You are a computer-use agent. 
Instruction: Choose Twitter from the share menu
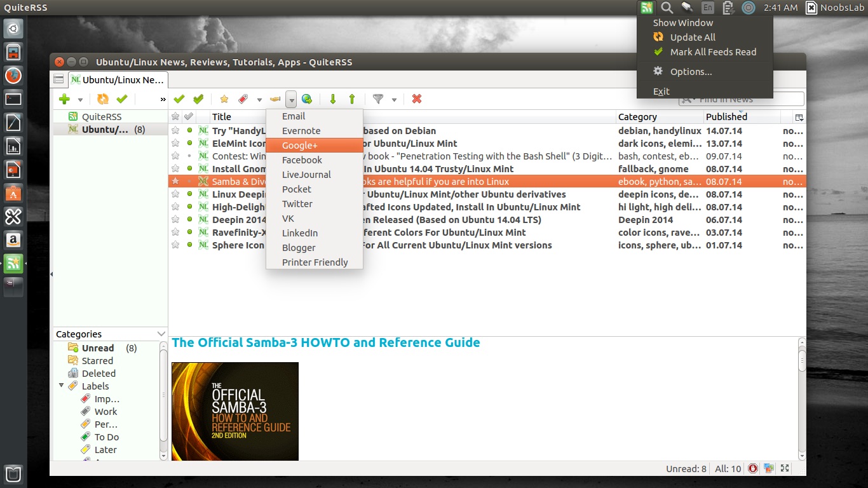315,204
